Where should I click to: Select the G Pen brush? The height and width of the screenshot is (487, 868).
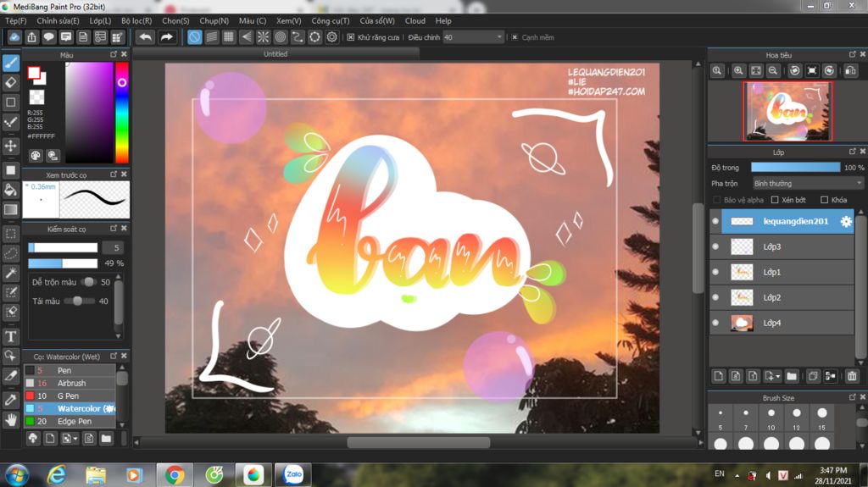point(70,396)
